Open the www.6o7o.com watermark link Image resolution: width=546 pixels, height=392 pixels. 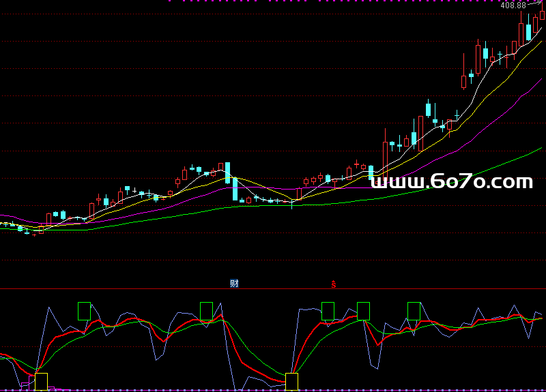(x=451, y=182)
